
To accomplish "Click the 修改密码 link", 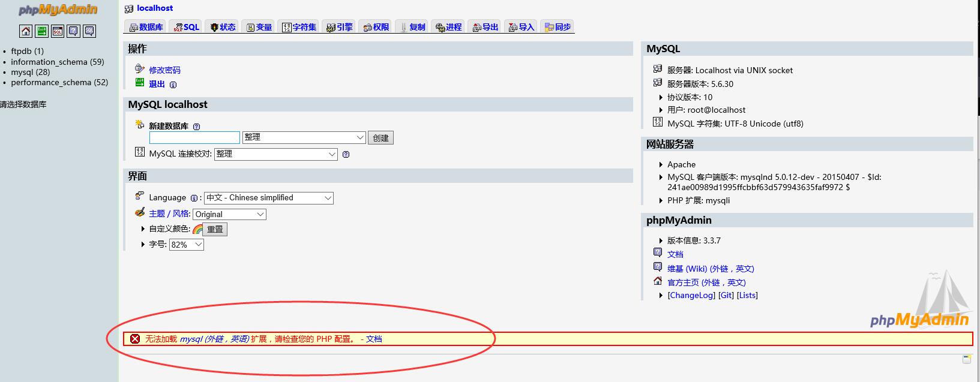I will tap(164, 70).
